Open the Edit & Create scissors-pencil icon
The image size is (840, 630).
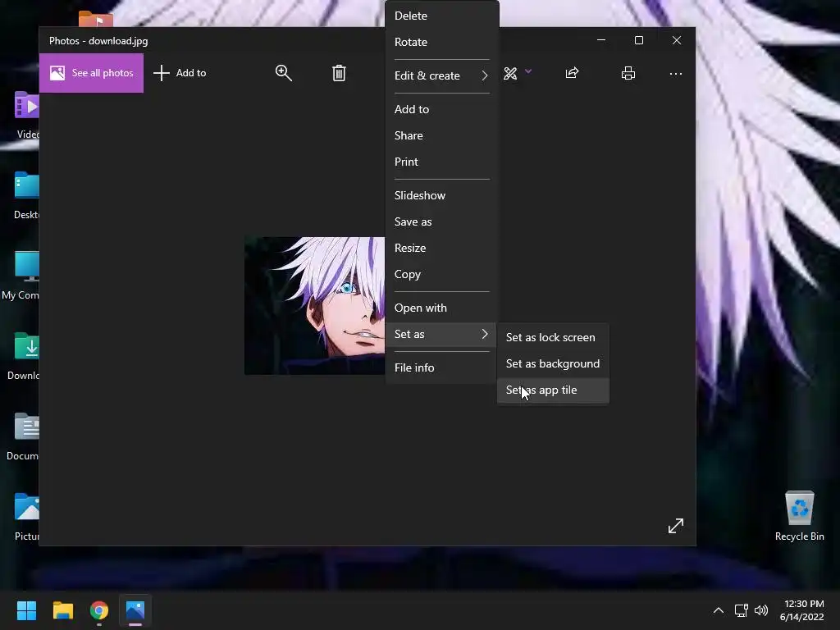click(x=510, y=73)
